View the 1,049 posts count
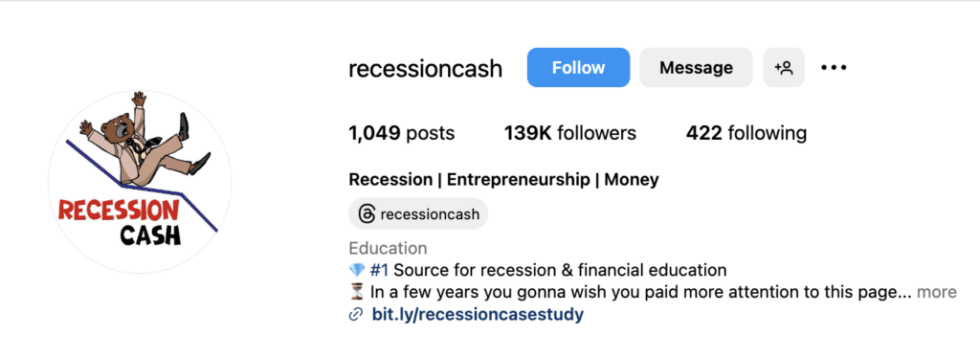 (402, 133)
